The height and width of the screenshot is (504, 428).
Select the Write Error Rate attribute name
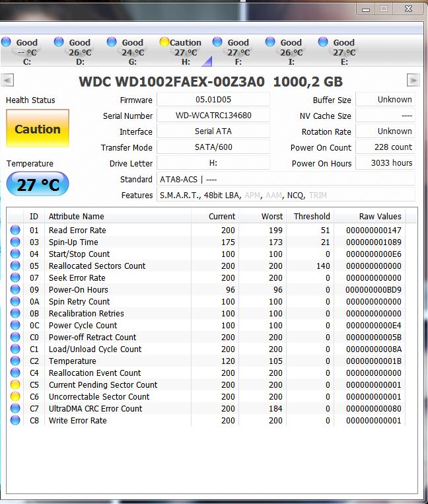(x=77, y=420)
